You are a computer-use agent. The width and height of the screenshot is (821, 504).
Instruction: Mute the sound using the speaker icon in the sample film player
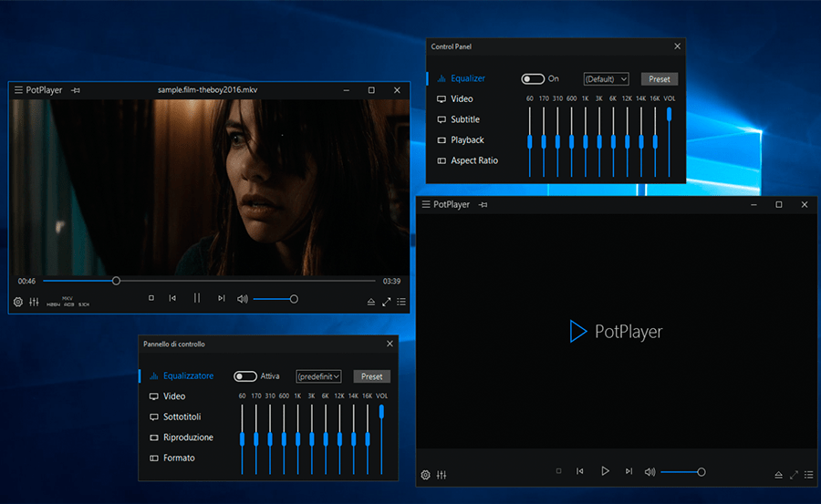click(242, 299)
